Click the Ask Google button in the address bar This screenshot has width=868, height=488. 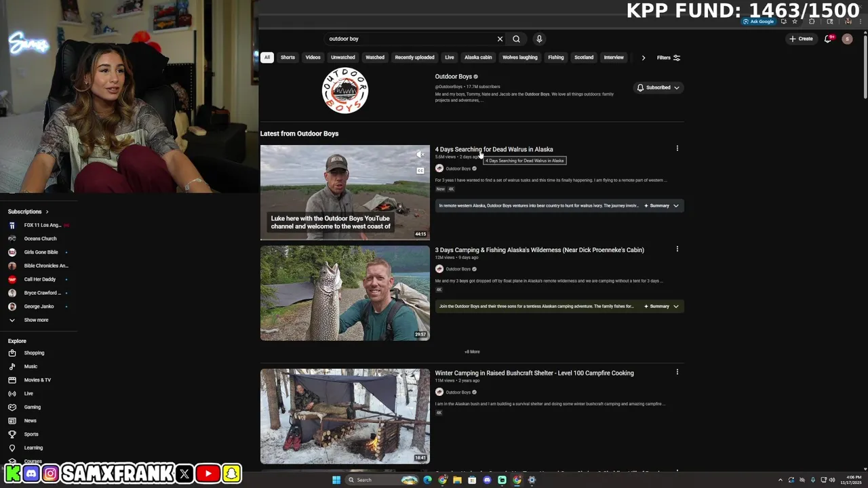coord(758,22)
